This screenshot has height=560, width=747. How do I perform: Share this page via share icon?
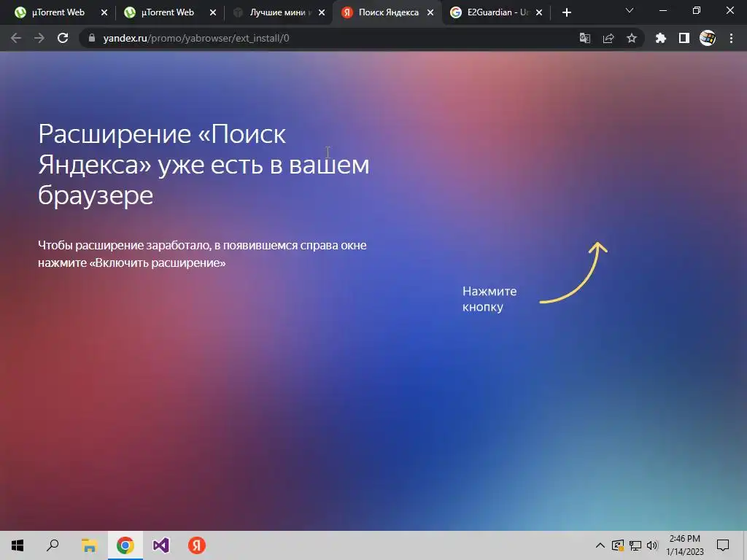[608, 38]
